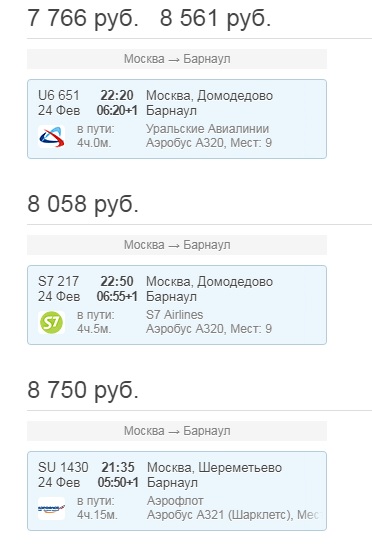Click Аэрофлот airline name text
This screenshot has height=550, width=372.
coord(175,501)
